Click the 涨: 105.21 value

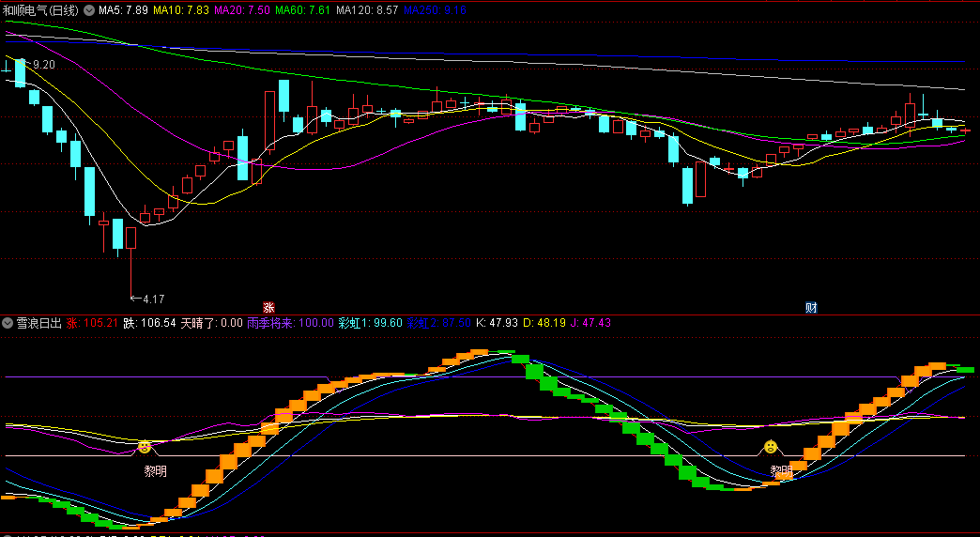point(92,323)
